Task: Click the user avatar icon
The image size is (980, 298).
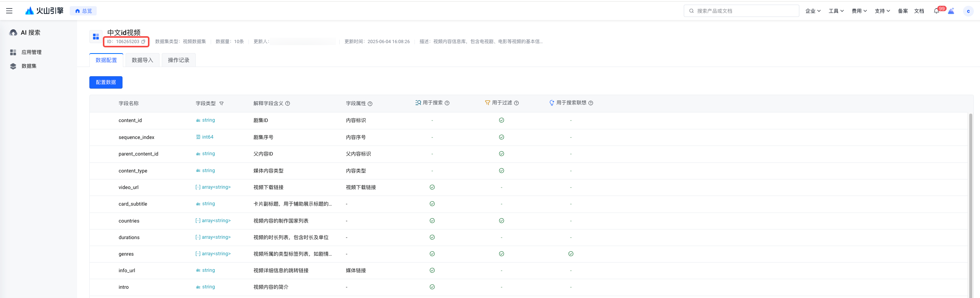Action: (968, 11)
